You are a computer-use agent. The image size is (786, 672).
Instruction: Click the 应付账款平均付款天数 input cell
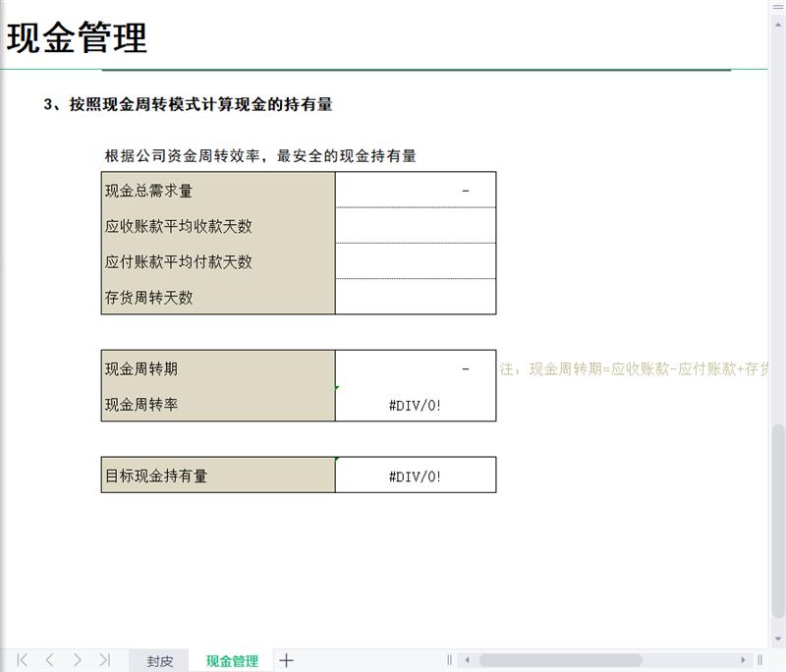click(x=416, y=261)
